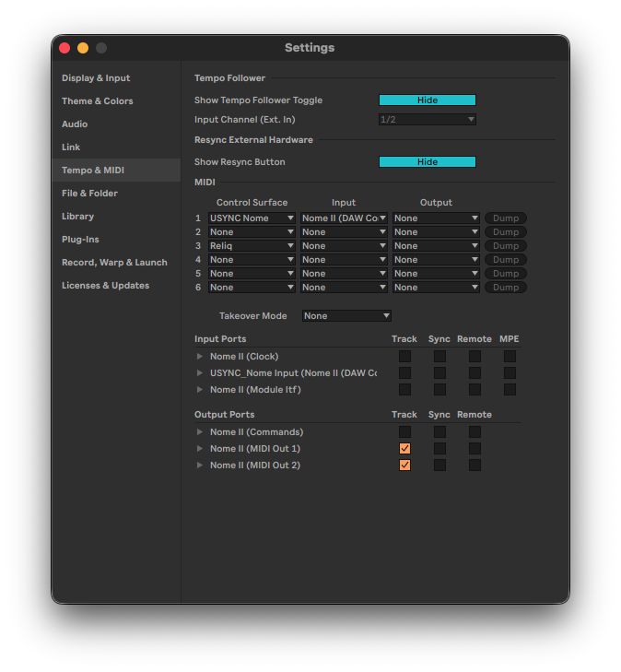Enable Sync for Nome II (MIDI Out 2)
Screen dimensions: 621x672
pyautogui.click(x=439, y=466)
